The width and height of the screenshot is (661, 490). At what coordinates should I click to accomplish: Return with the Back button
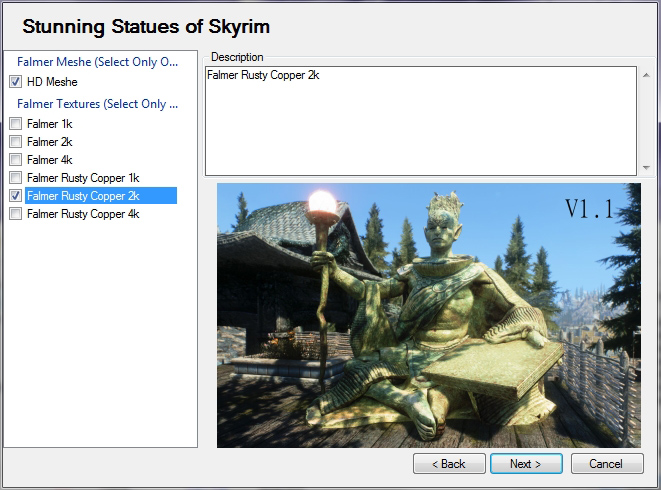pyautogui.click(x=449, y=464)
